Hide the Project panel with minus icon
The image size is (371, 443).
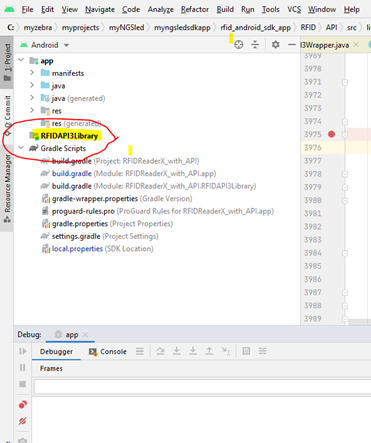tap(292, 44)
